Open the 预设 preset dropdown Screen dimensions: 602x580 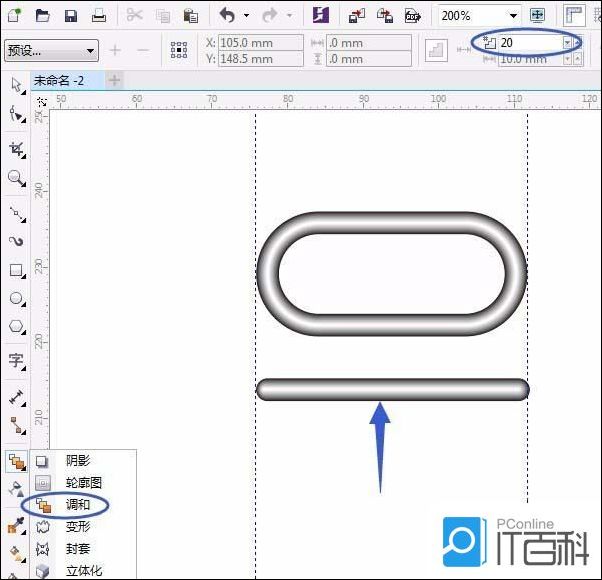point(91,50)
